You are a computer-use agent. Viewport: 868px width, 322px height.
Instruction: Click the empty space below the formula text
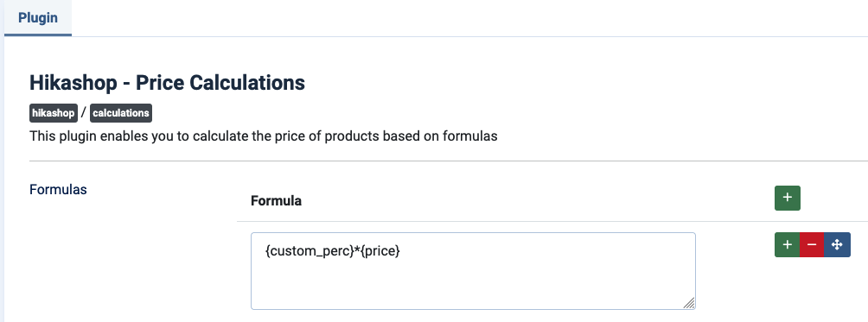(x=473, y=284)
